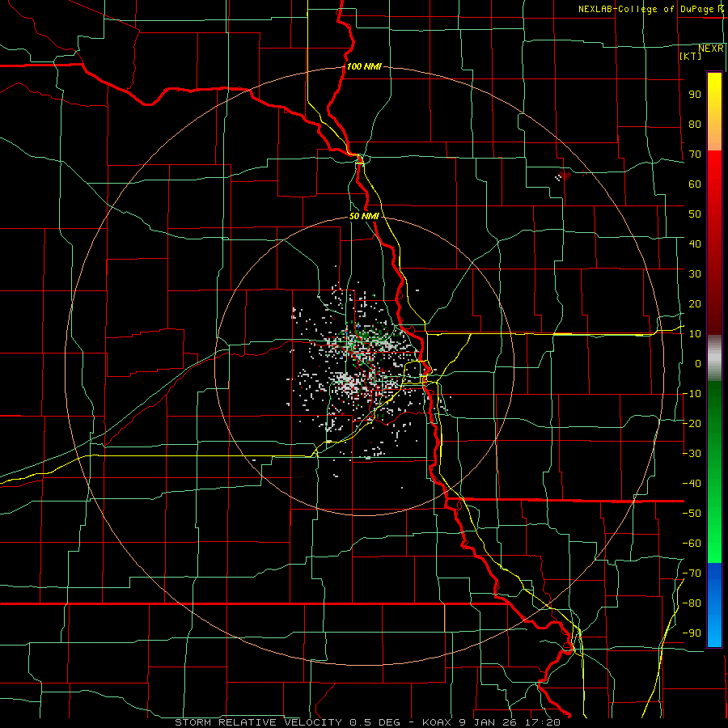Click the -50 value on velocity scale
This screenshot has width=728, height=728.
[x=692, y=514]
